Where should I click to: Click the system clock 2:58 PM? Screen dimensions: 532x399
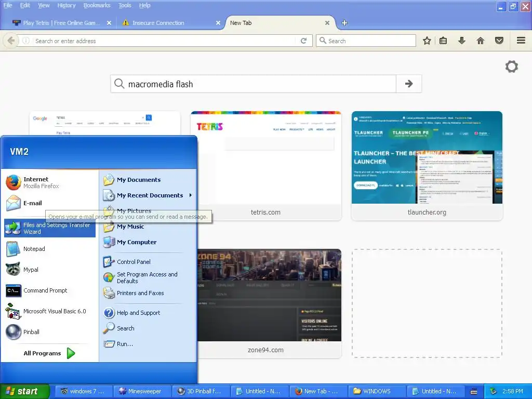click(x=512, y=391)
